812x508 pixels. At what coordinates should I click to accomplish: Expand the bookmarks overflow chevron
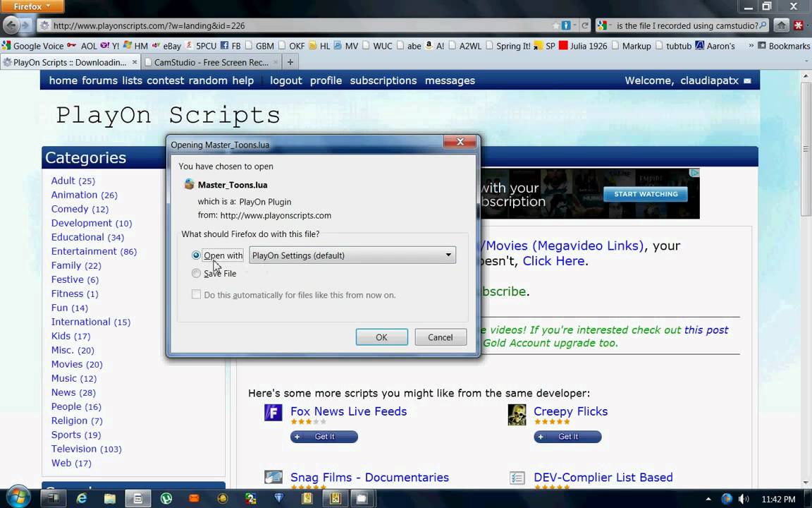751,46
